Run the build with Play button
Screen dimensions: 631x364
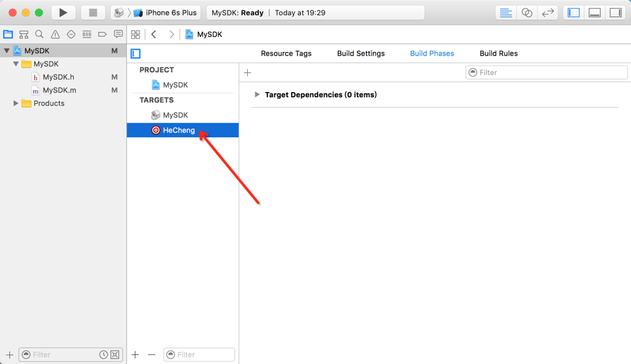point(63,12)
